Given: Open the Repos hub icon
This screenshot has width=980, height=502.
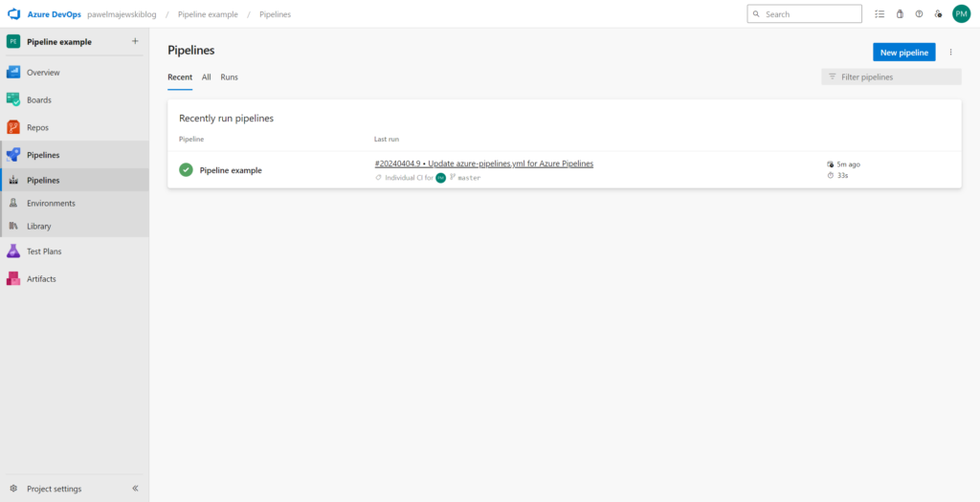Looking at the screenshot, I should coord(13,127).
